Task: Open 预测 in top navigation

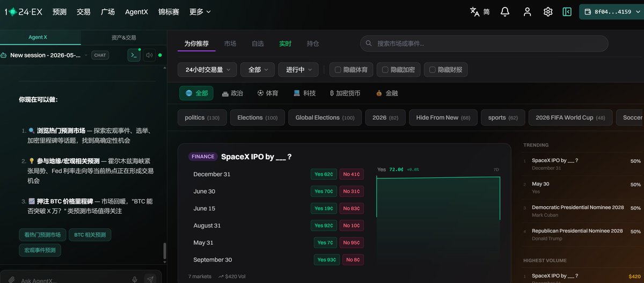Action: coord(60,11)
